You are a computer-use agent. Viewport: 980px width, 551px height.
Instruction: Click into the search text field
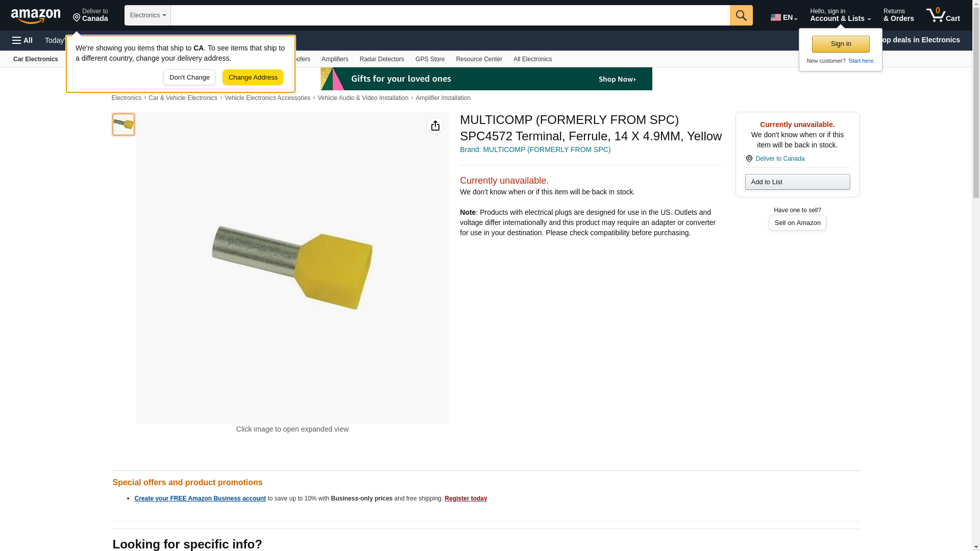click(x=450, y=15)
